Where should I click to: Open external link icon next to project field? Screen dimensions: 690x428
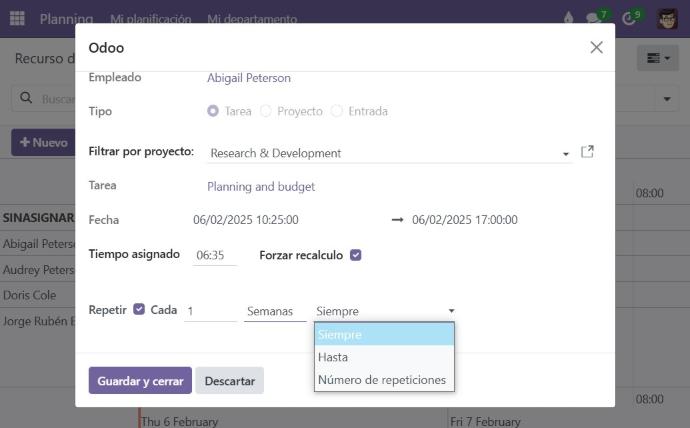(587, 152)
